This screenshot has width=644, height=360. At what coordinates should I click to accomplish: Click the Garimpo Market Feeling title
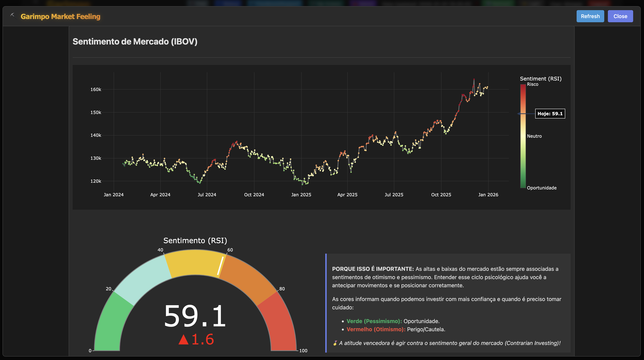pos(60,16)
